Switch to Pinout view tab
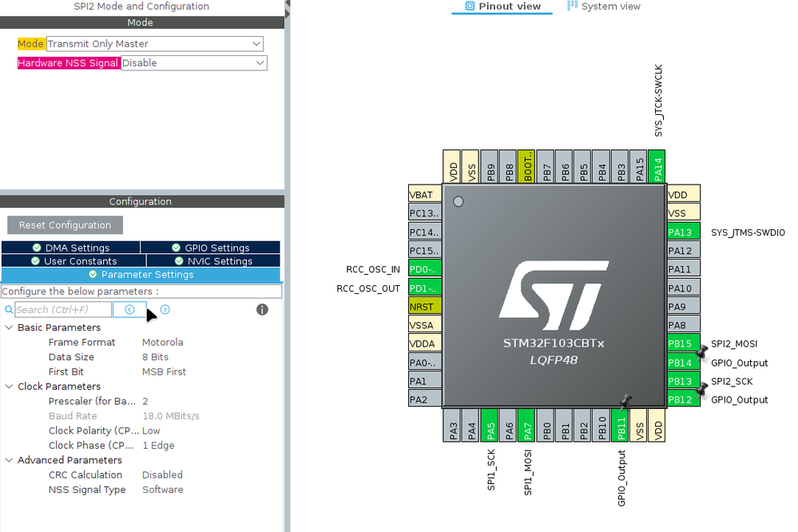798x532 pixels. coord(502,6)
